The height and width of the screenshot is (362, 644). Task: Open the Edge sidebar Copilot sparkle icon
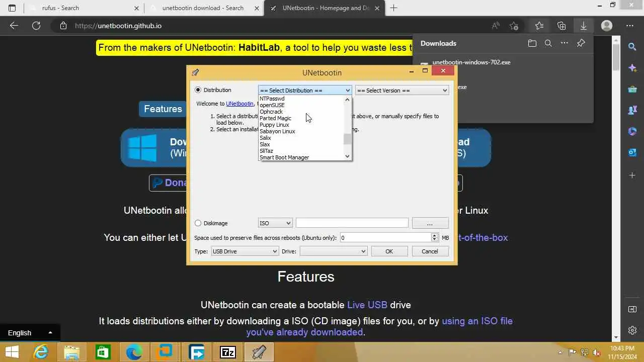pyautogui.click(x=632, y=68)
